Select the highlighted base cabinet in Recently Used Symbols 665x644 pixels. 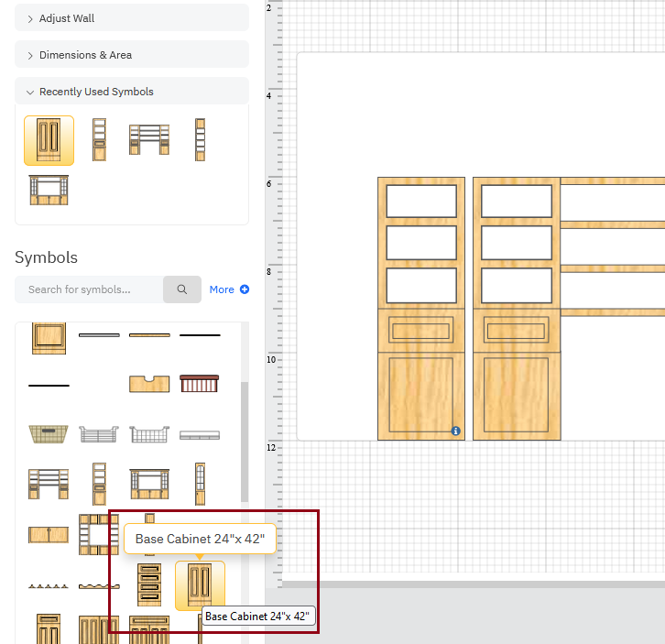point(49,140)
